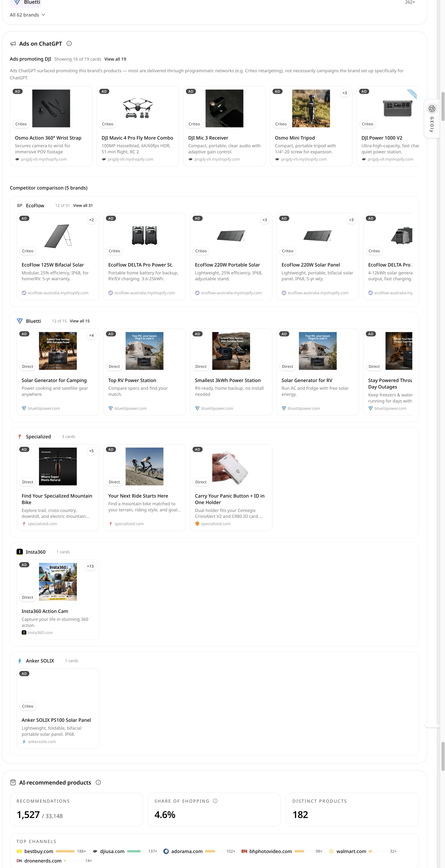445x868 pixels.
Task: Click info icon next to Ads on ChatGPT
Action: [69, 43]
